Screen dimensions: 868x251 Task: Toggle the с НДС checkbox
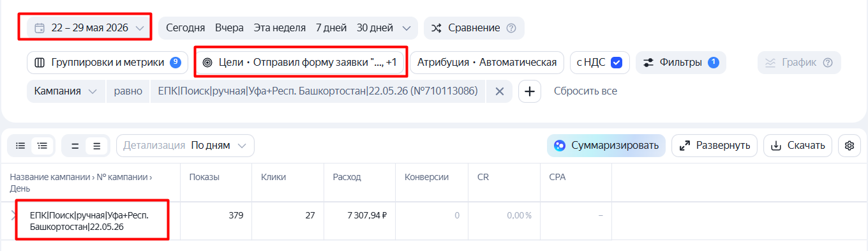pos(617,63)
